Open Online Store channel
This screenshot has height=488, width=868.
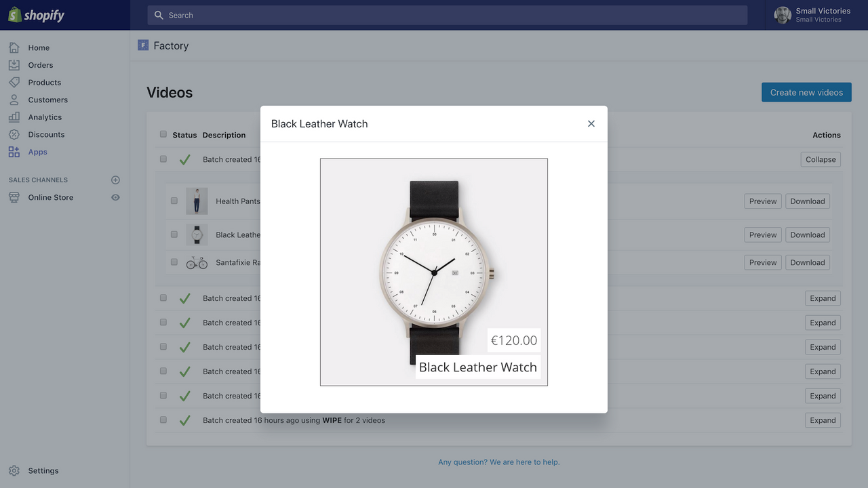[51, 197]
